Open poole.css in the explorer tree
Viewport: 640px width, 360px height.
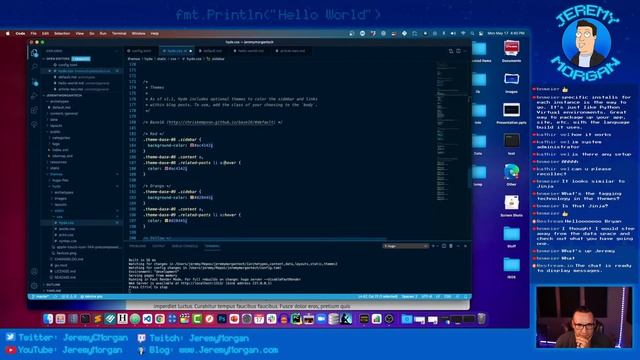point(67,229)
